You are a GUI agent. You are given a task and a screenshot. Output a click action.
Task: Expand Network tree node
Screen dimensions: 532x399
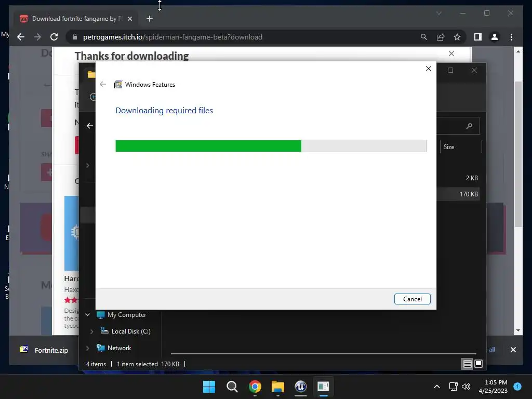tap(87, 348)
